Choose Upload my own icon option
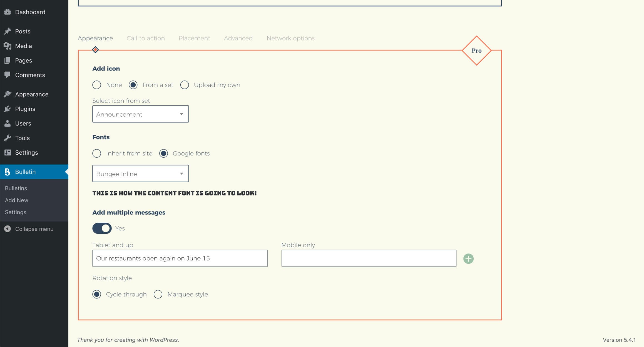Viewport: 644px width, 347px height. pos(185,85)
